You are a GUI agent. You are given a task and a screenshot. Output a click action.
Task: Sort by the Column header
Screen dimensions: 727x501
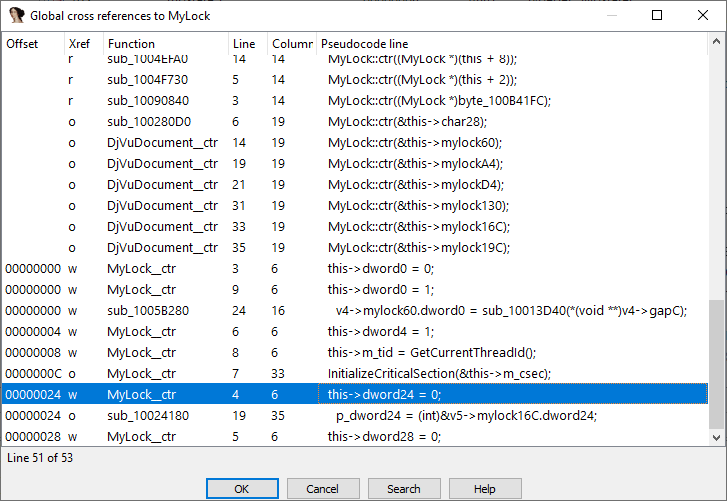point(292,44)
